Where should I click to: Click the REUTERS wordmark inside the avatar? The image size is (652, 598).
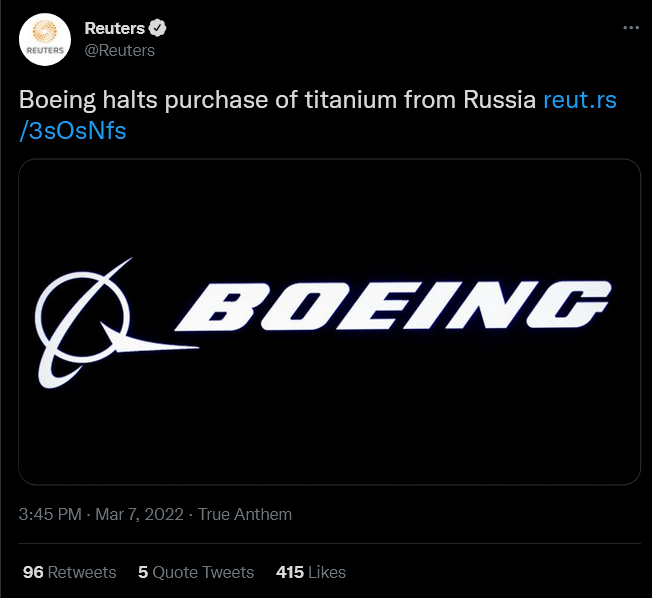[x=45, y=50]
